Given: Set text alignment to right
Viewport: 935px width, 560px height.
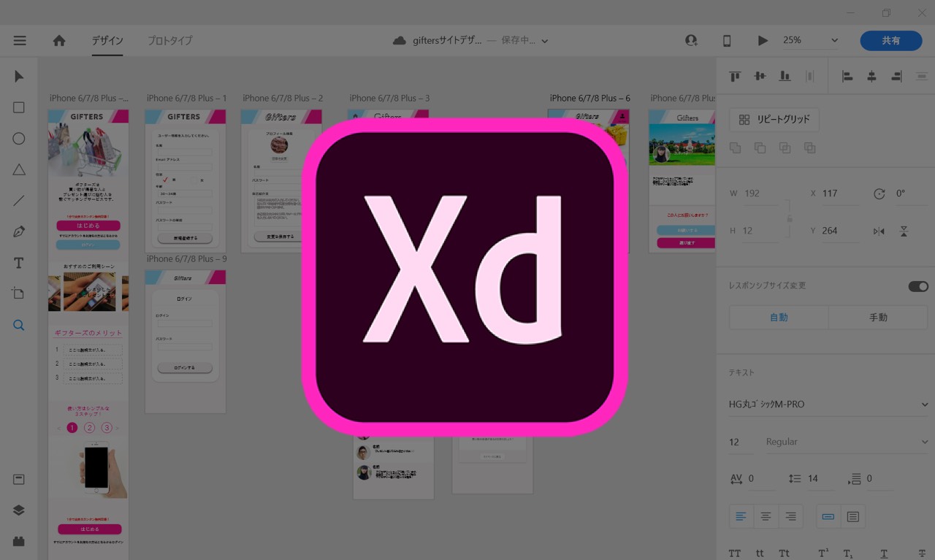Looking at the screenshot, I should point(790,516).
